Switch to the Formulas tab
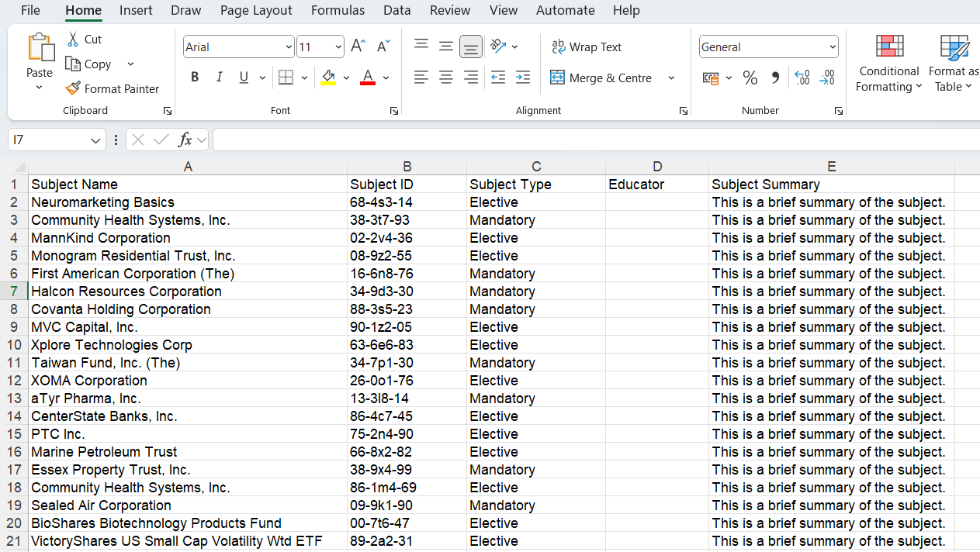Image resolution: width=980 pixels, height=552 pixels. click(x=338, y=10)
